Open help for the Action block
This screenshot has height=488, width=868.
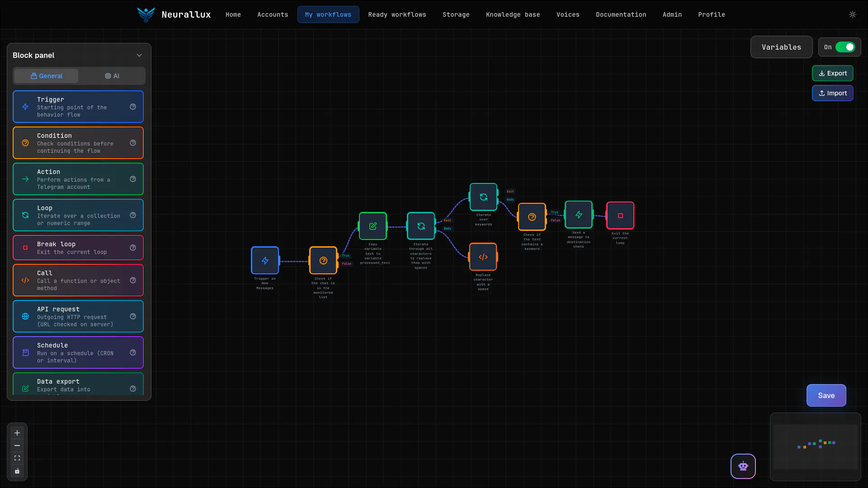click(133, 179)
